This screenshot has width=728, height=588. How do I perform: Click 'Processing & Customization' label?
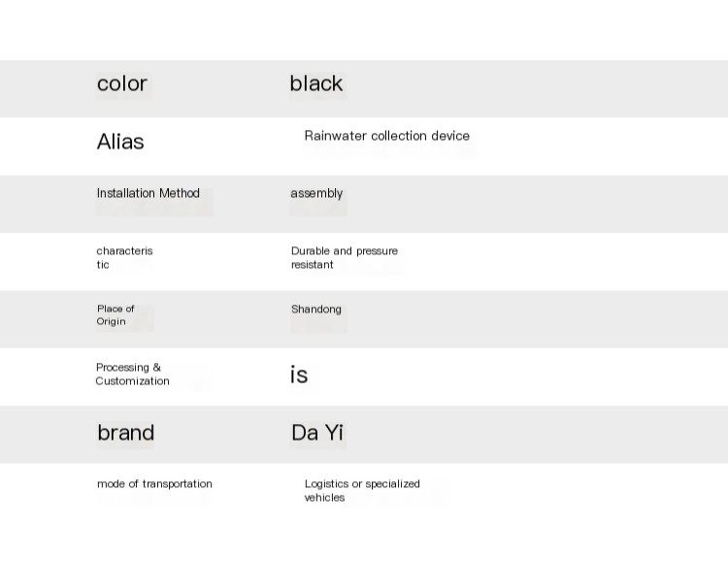pyautogui.click(x=132, y=375)
